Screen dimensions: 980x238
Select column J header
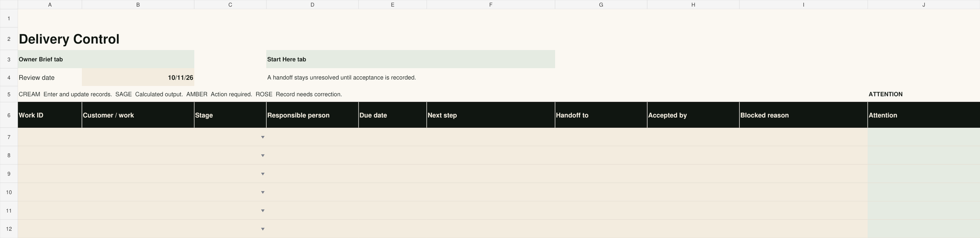(924, 5)
